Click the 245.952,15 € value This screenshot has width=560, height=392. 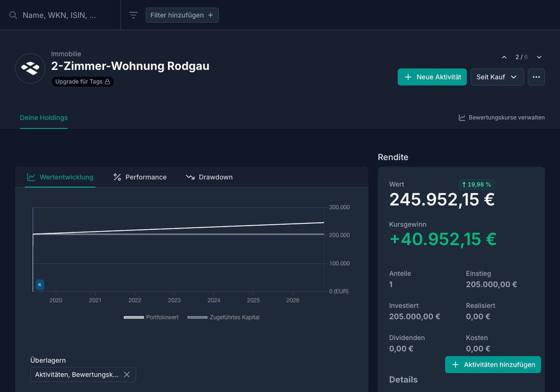click(x=442, y=199)
